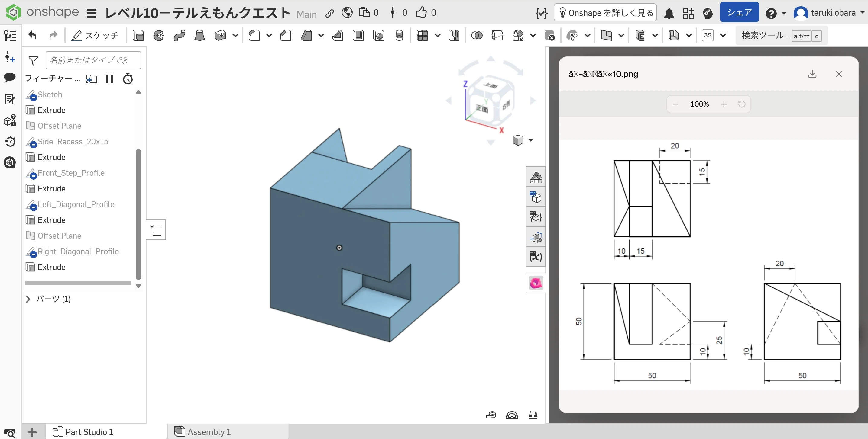This screenshot has height=439, width=868.
Task: Select the Mirror tool icon
Action: click(x=454, y=35)
